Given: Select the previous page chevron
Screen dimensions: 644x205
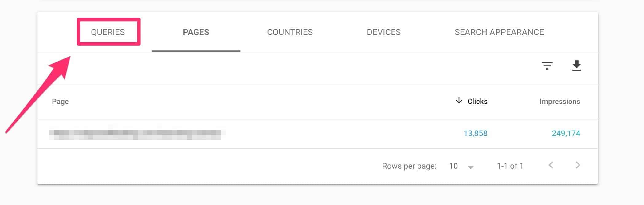Looking at the screenshot, I should 551,166.
